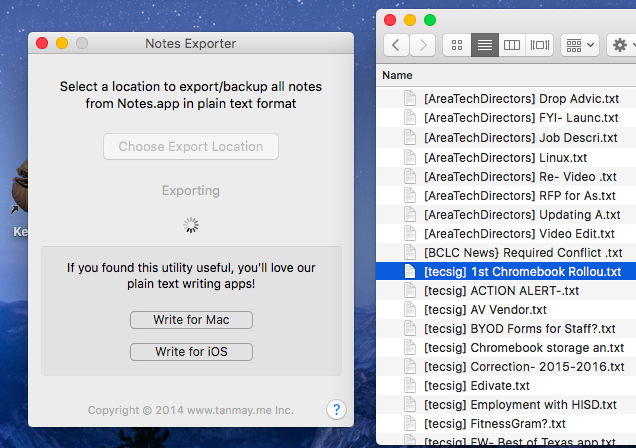Viewport: 636px width, 448px height.
Task: Open the Finder action gear menu
Action: [x=622, y=45]
